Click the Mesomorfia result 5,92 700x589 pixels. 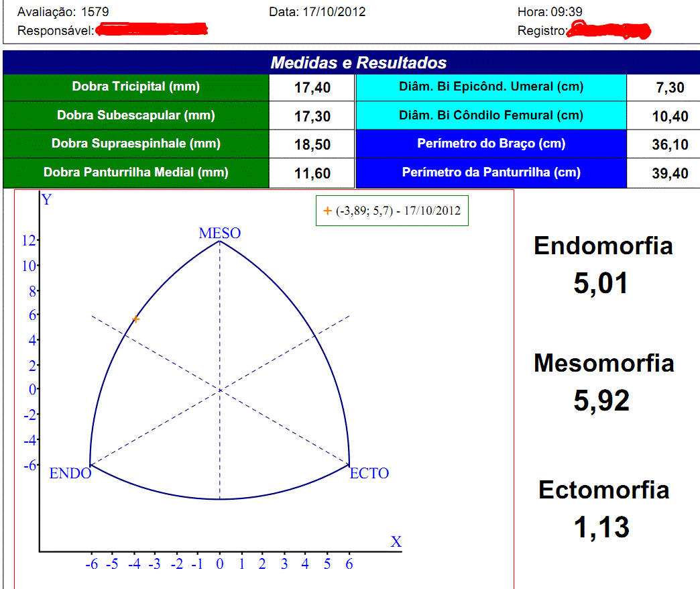pyautogui.click(x=601, y=400)
